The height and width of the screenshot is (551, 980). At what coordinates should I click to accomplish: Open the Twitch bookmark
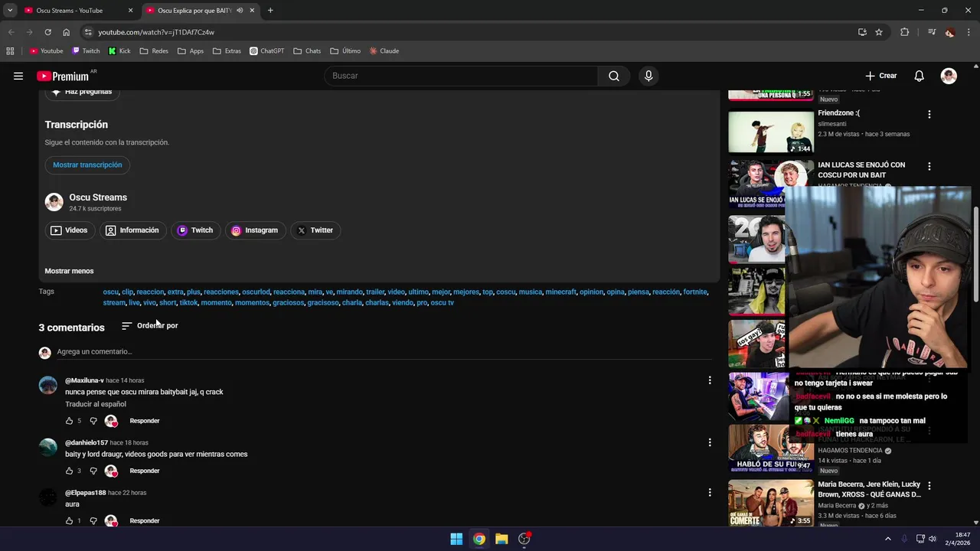click(86, 51)
